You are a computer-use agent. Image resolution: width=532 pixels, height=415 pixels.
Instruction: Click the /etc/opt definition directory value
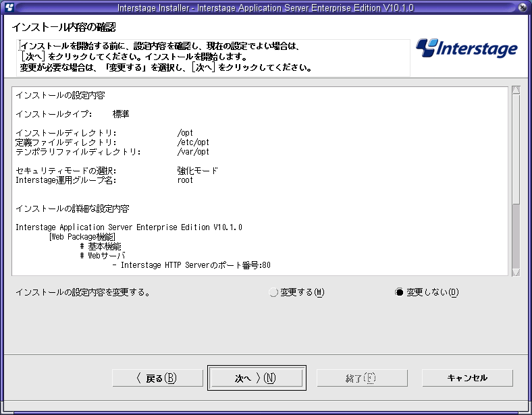pyautogui.click(x=193, y=142)
